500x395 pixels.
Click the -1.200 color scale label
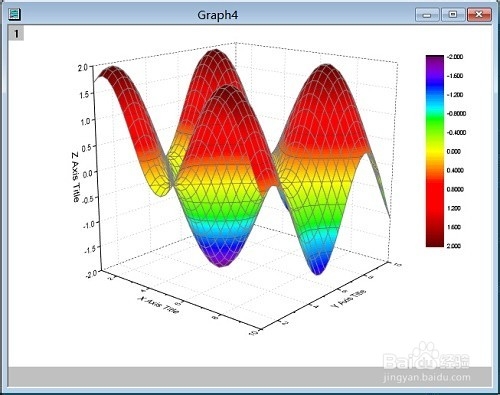(x=454, y=95)
